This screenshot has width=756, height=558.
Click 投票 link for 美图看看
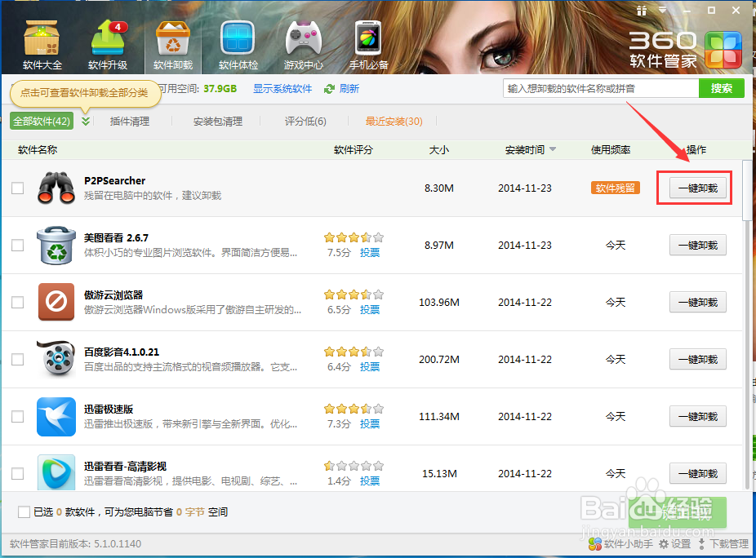pos(370,253)
